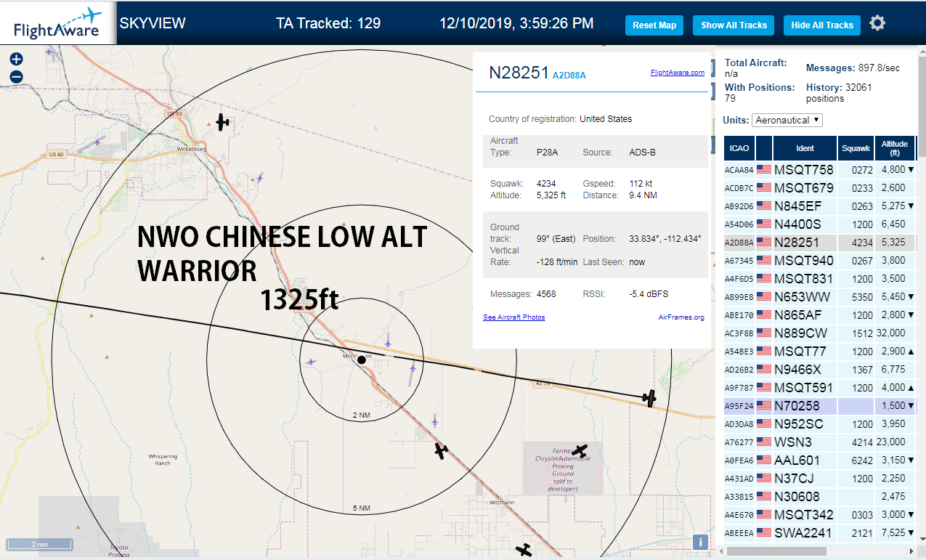The height and width of the screenshot is (560, 926).
Task: Open FlightAware.com link in aircraft panel
Action: [678, 73]
